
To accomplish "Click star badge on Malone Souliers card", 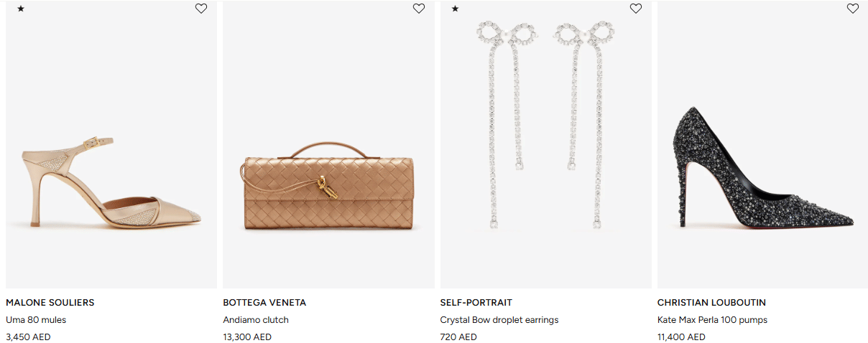I will coord(21,9).
